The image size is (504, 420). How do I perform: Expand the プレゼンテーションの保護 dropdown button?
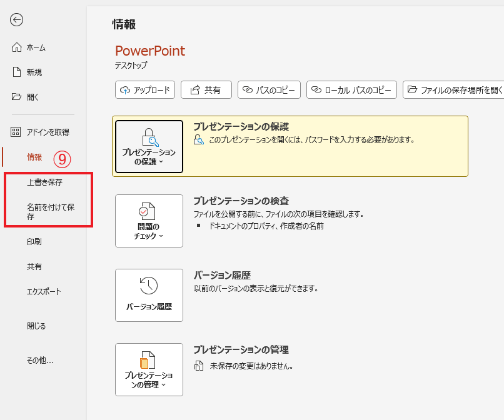pos(149,146)
